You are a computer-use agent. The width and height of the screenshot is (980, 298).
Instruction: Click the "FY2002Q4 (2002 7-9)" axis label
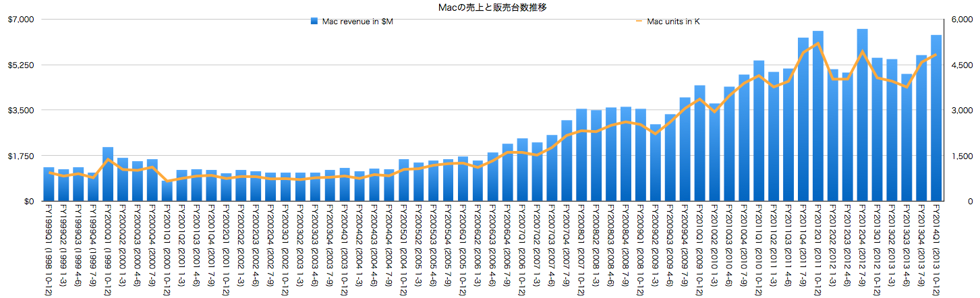click(x=271, y=244)
